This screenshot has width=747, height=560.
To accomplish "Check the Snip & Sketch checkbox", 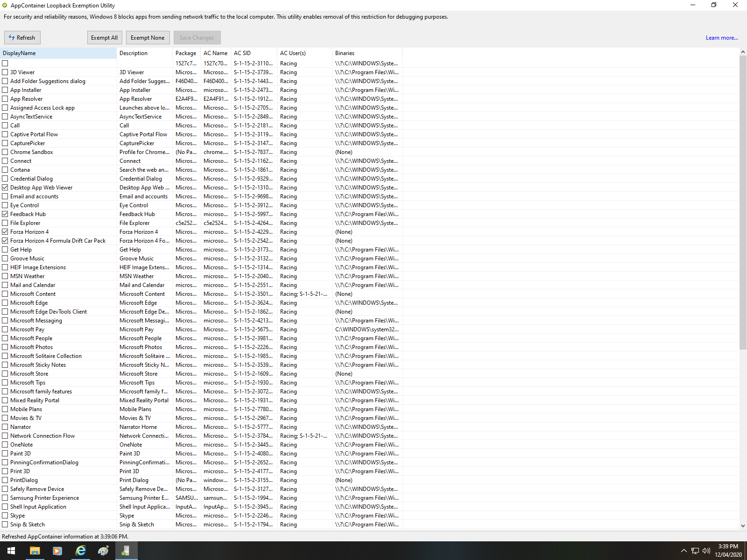I will [5, 525].
